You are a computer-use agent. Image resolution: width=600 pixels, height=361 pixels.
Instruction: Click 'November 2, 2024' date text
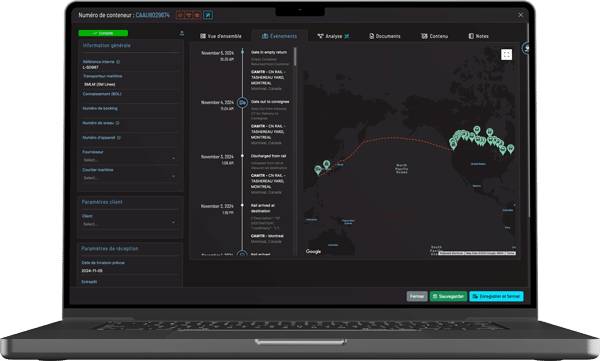click(217, 206)
